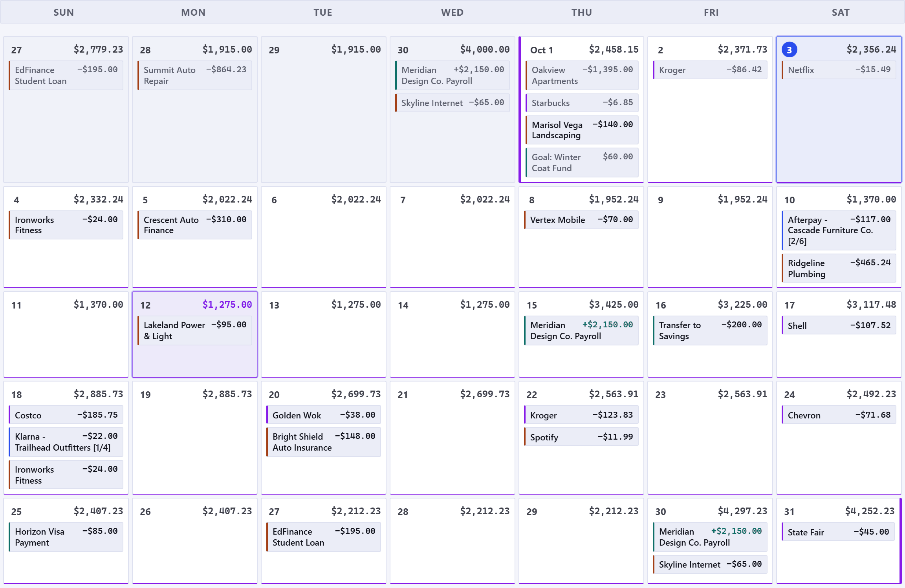Open Meridian Design Co. Payroll on the 30th of October
The height and width of the screenshot is (588, 905).
(710, 537)
